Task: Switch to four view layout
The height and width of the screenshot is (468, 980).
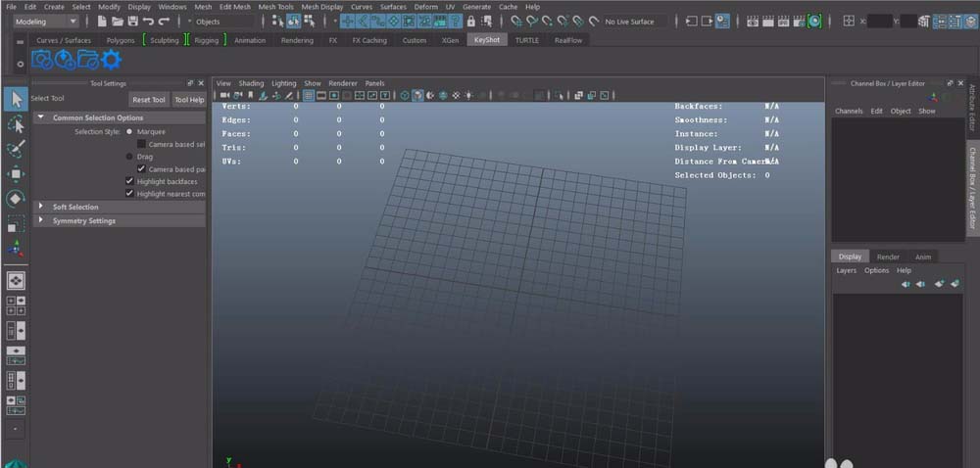Action: pyautogui.click(x=16, y=305)
